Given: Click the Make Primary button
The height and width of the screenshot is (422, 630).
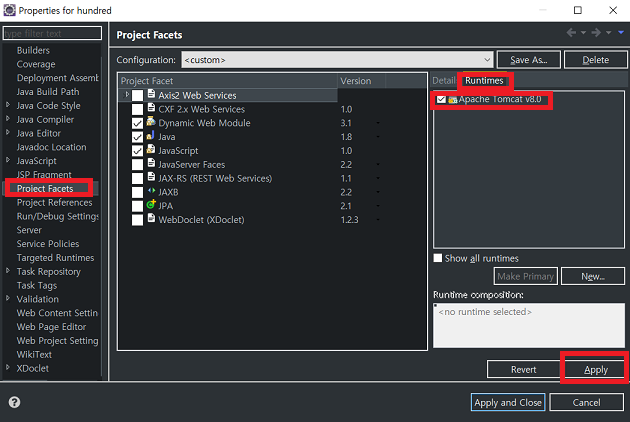Looking at the screenshot, I should click(526, 276).
